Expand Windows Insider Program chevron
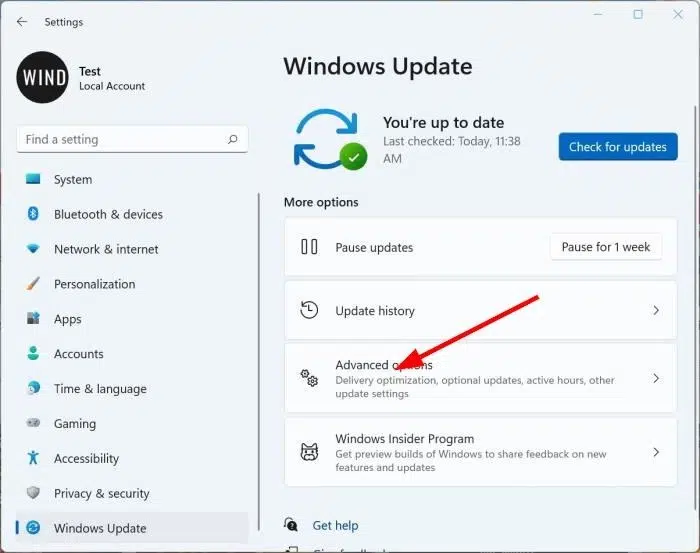This screenshot has height=553, width=700. [656, 452]
